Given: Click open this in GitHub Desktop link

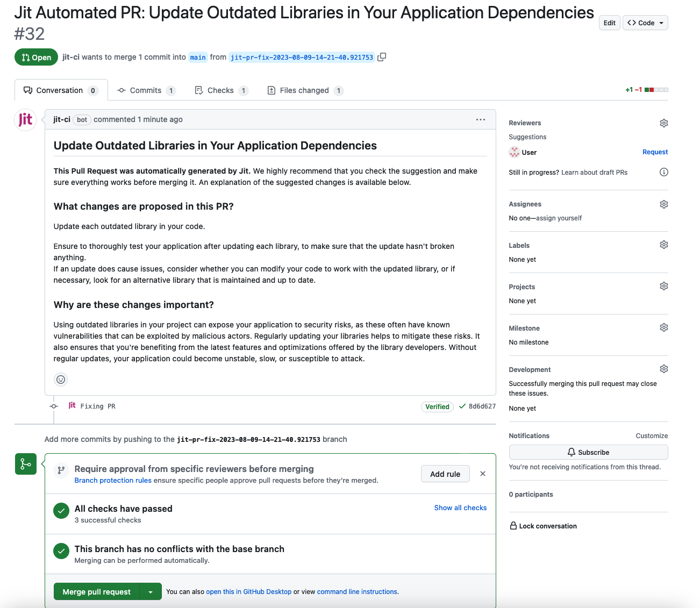Looking at the screenshot, I should (x=248, y=592).
